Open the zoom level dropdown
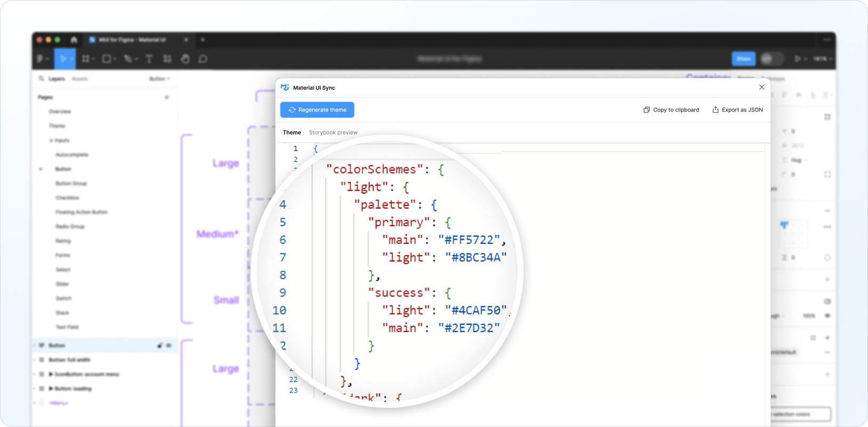The width and height of the screenshot is (868, 427). point(823,59)
